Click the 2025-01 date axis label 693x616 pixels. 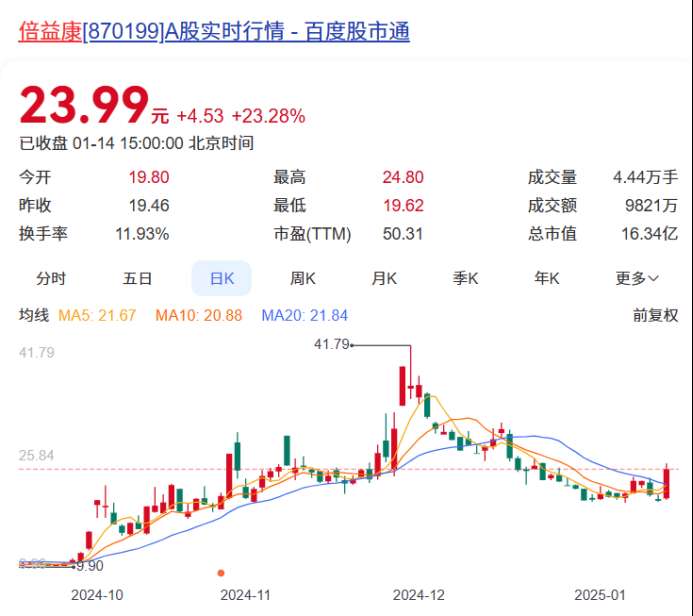point(600,595)
